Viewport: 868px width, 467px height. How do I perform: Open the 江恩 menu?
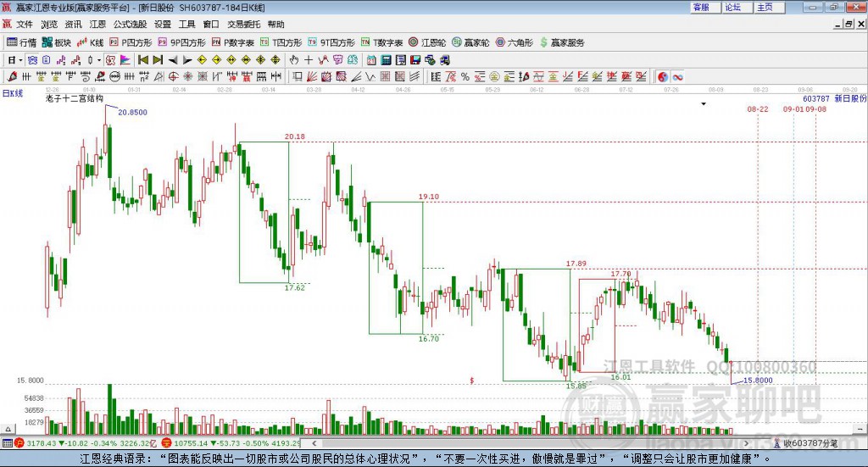click(97, 25)
